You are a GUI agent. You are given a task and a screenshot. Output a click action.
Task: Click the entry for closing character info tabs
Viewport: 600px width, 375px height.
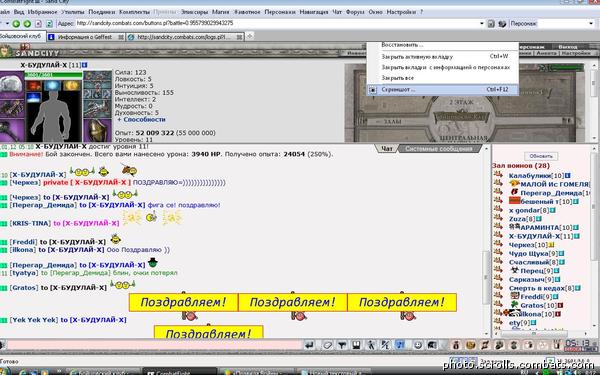pos(446,67)
